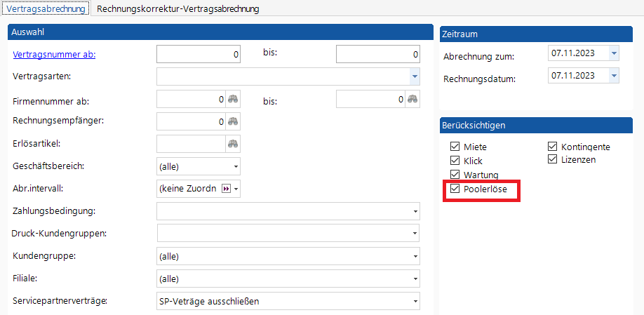Image resolution: width=644 pixels, height=315 pixels.
Task: Open the Abrechnung zum date picker
Action: (614, 53)
